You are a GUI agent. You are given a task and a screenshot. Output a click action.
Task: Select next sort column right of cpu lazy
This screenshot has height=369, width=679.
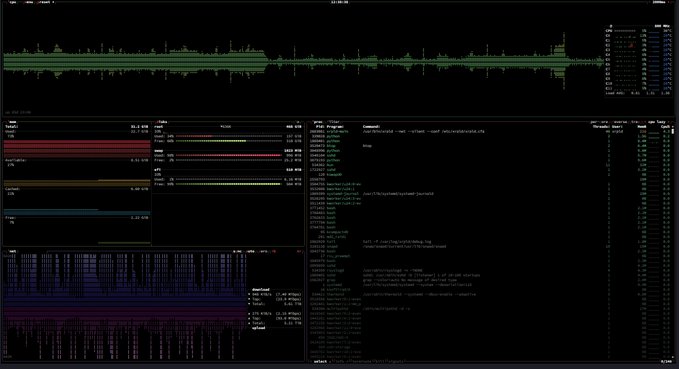[670, 122]
